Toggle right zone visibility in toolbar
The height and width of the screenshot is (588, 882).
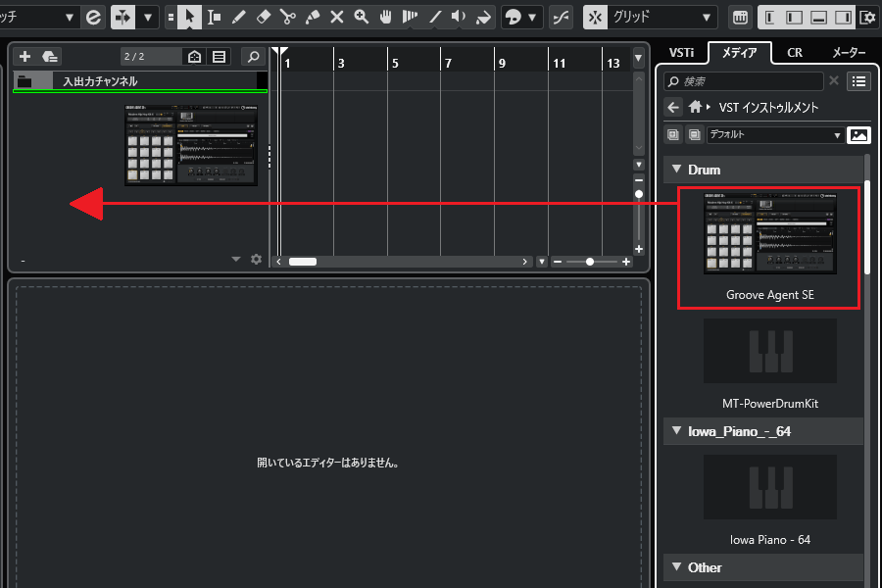click(843, 18)
